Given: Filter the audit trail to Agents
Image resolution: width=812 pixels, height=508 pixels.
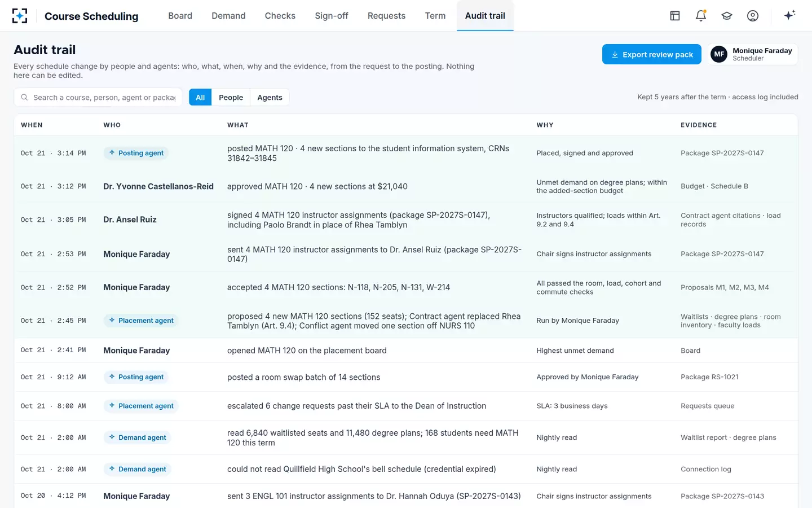Looking at the screenshot, I should (270, 97).
